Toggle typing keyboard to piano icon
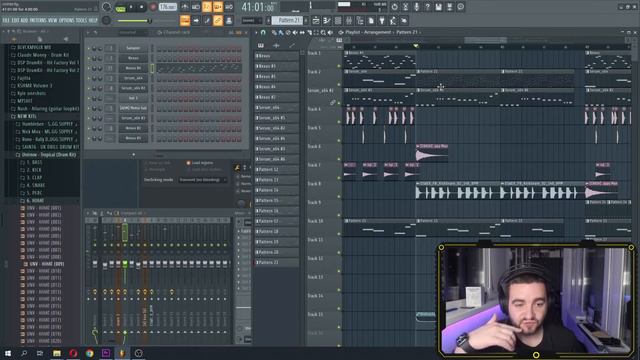The width and height of the screenshot is (640, 360). click(x=185, y=20)
